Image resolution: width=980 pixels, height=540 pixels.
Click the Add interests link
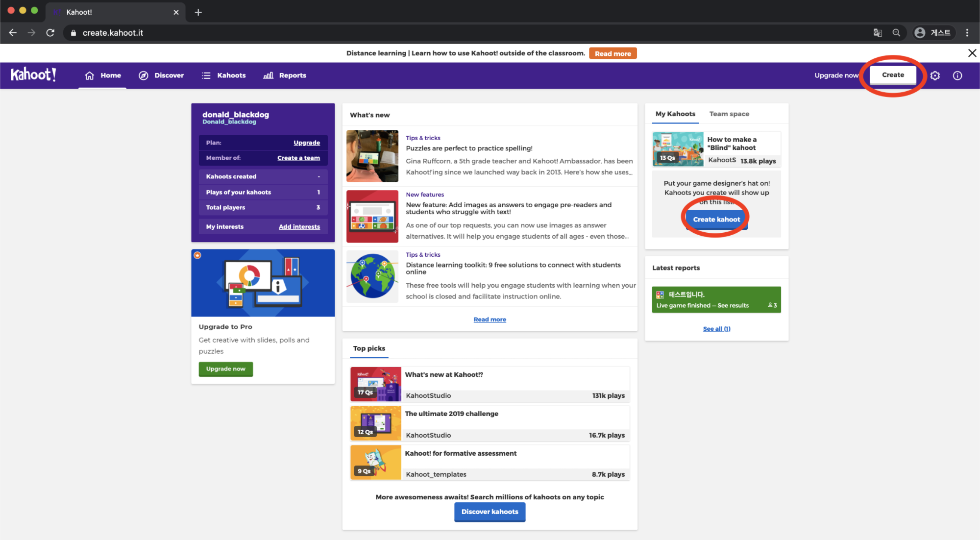(299, 226)
